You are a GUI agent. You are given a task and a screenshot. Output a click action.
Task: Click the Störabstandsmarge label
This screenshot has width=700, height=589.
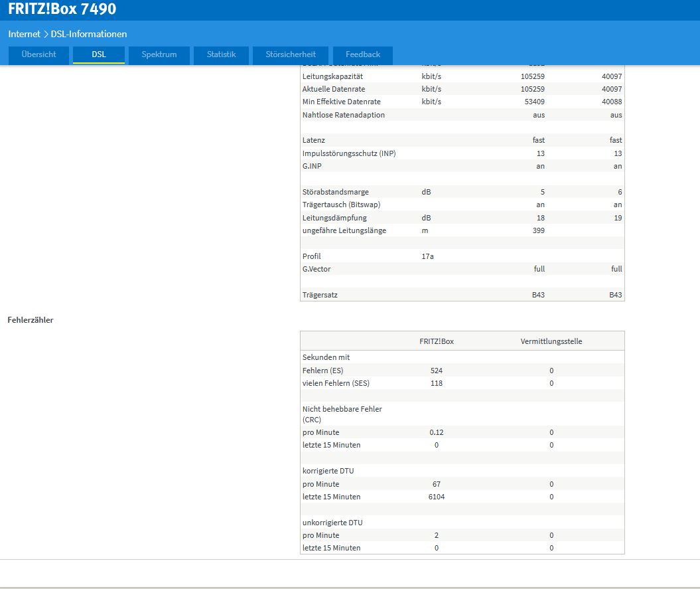tap(335, 192)
